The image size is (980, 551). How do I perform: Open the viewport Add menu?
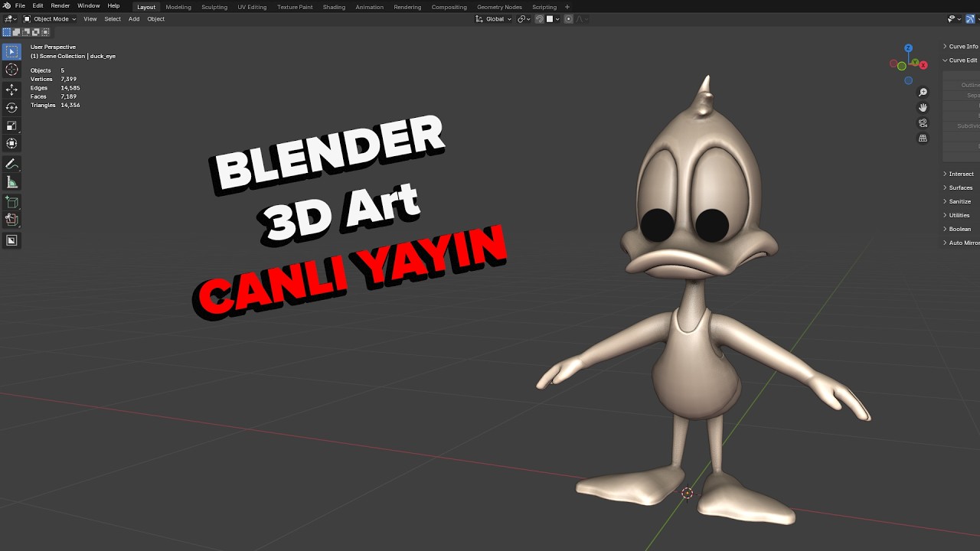click(x=134, y=19)
